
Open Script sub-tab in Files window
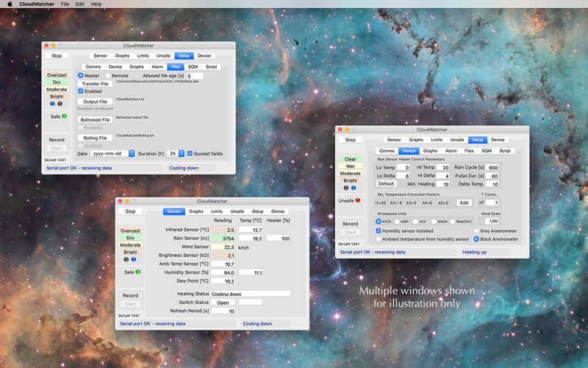click(211, 67)
